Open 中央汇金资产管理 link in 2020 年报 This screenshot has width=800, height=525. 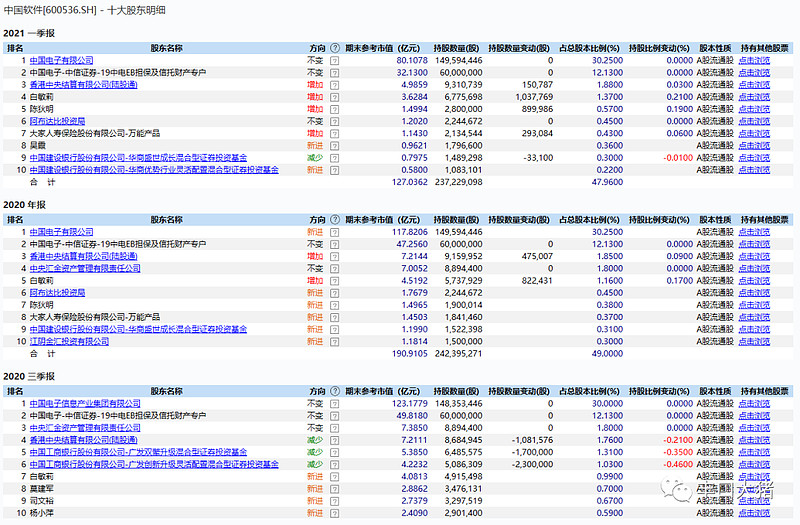click(x=85, y=268)
